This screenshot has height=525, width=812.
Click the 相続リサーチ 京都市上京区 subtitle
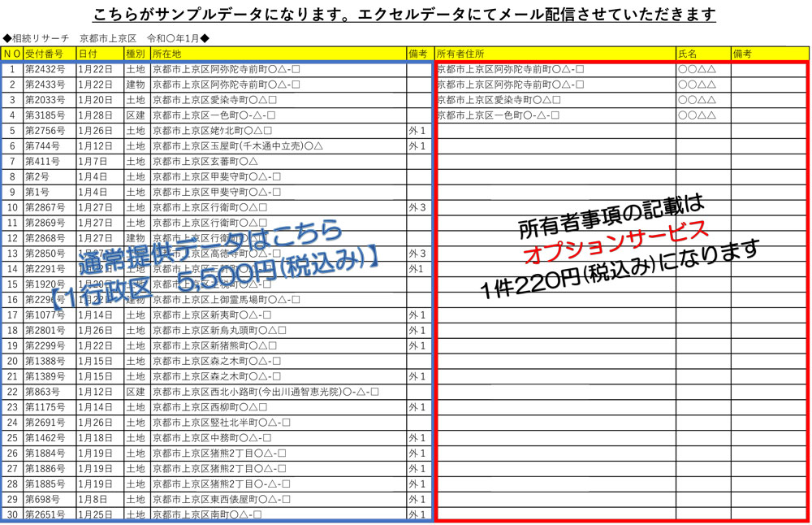click(106, 37)
